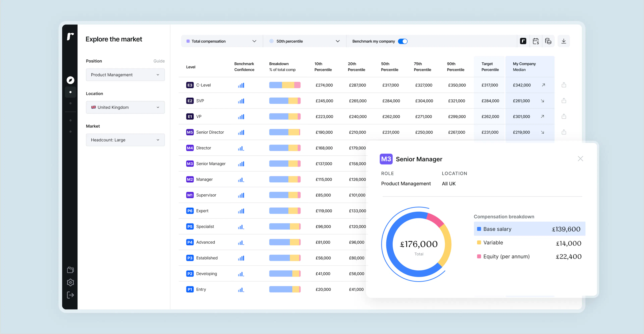Click the dot item below the compass in the sidebar

click(x=70, y=92)
